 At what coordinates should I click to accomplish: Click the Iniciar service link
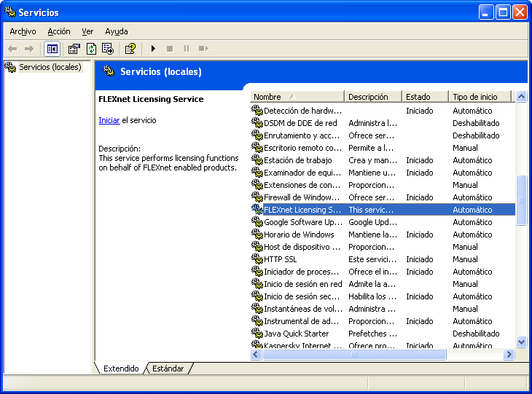pyautogui.click(x=109, y=120)
